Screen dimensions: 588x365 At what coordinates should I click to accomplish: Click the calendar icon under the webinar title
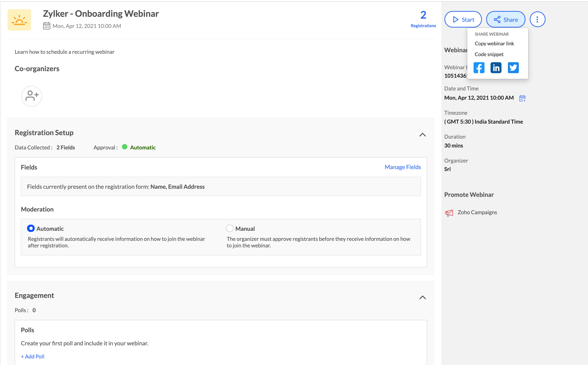point(46,26)
